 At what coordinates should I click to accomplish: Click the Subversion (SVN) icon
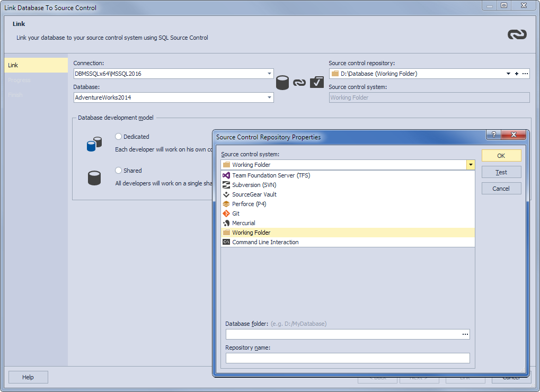point(226,185)
